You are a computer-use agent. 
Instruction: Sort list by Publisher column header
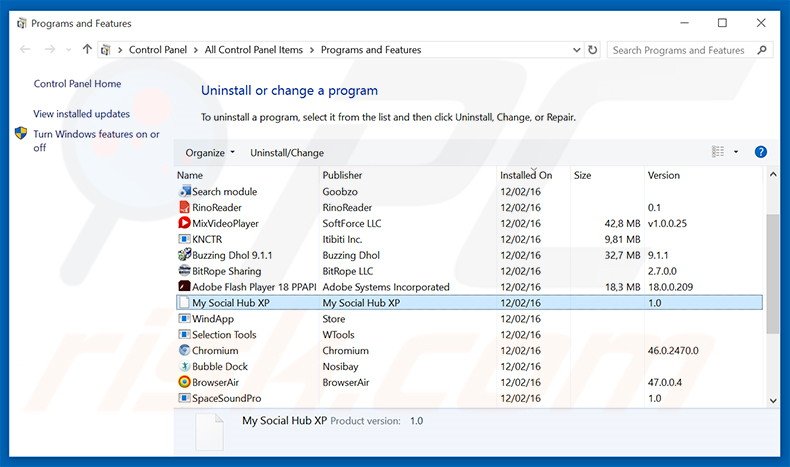pyautogui.click(x=342, y=175)
